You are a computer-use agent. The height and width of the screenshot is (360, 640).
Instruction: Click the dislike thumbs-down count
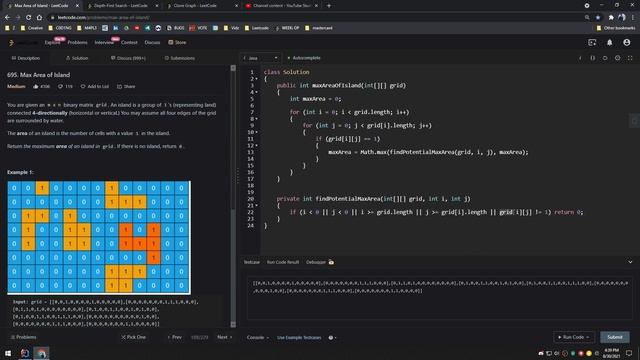pyautogui.click(x=65, y=87)
